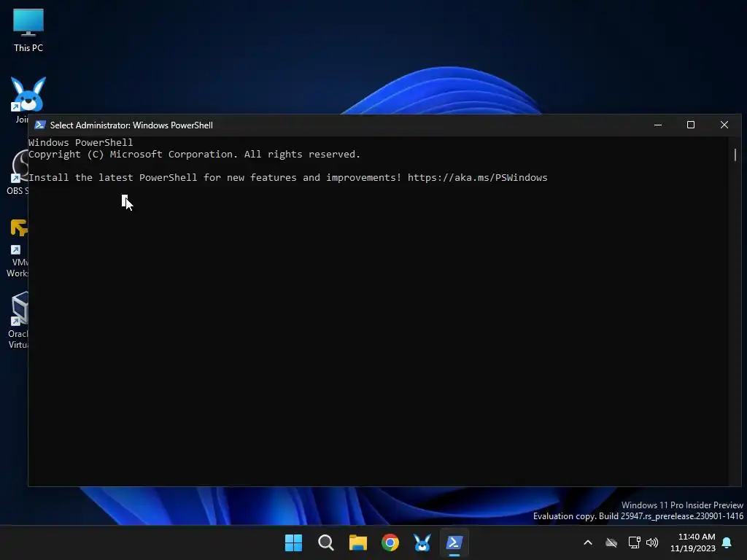The width and height of the screenshot is (747, 560).
Task: Click the OneDrive cloud tray icon
Action: pyautogui.click(x=611, y=542)
